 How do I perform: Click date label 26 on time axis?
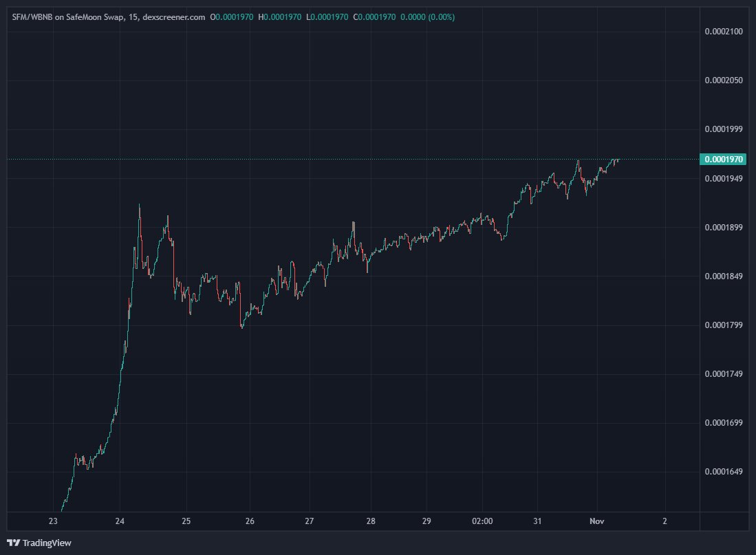250,521
